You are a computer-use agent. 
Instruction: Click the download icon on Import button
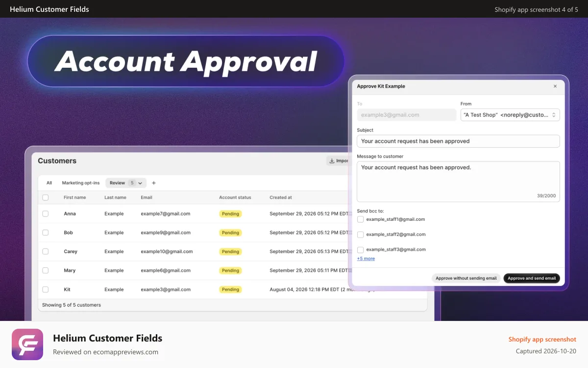pos(332,161)
